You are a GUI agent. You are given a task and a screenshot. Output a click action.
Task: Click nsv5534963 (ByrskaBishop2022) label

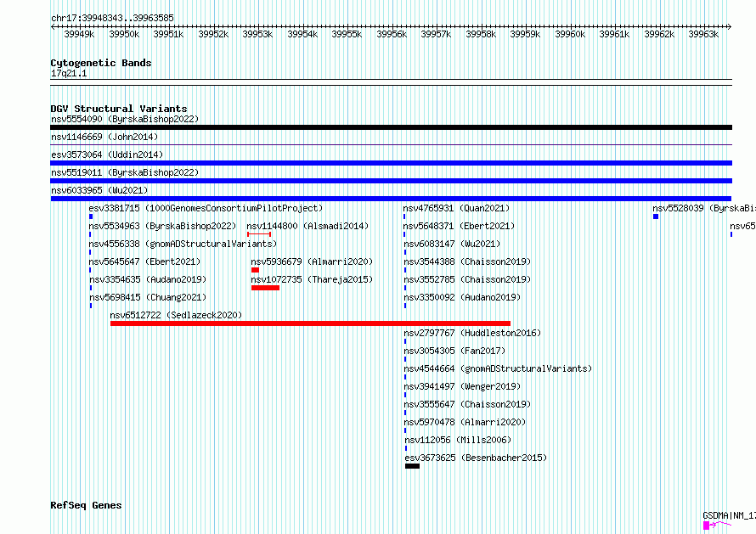click(x=162, y=226)
